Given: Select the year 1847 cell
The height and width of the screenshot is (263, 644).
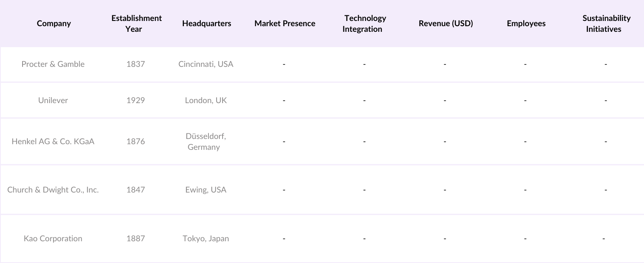Looking at the screenshot, I should tap(136, 190).
